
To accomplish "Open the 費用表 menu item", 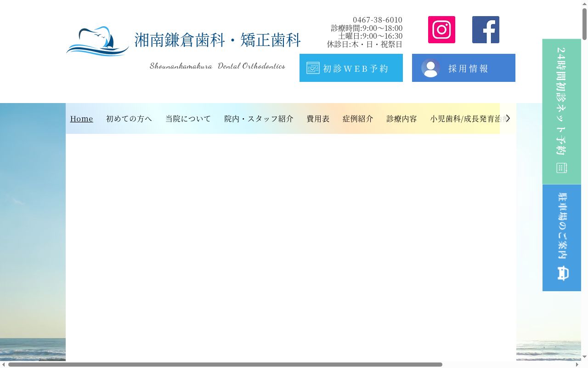I will pyautogui.click(x=318, y=119).
